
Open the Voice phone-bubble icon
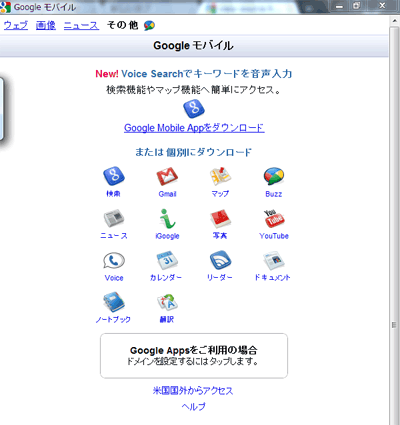click(x=114, y=260)
